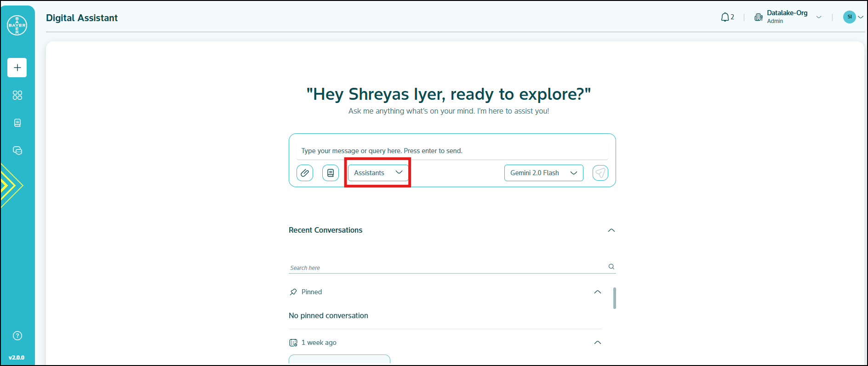Open notifications bell icon
The width and height of the screenshot is (868, 366).
pyautogui.click(x=725, y=17)
